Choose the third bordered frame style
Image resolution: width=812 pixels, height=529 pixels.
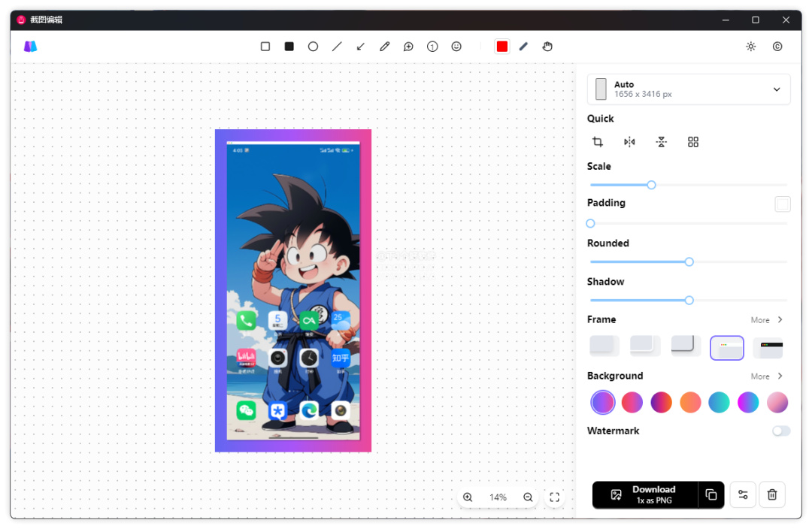click(x=686, y=346)
